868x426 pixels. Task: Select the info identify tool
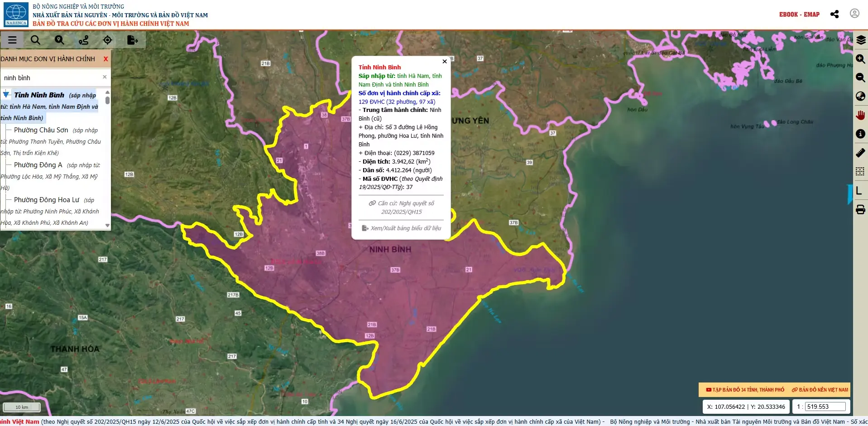click(x=861, y=134)
